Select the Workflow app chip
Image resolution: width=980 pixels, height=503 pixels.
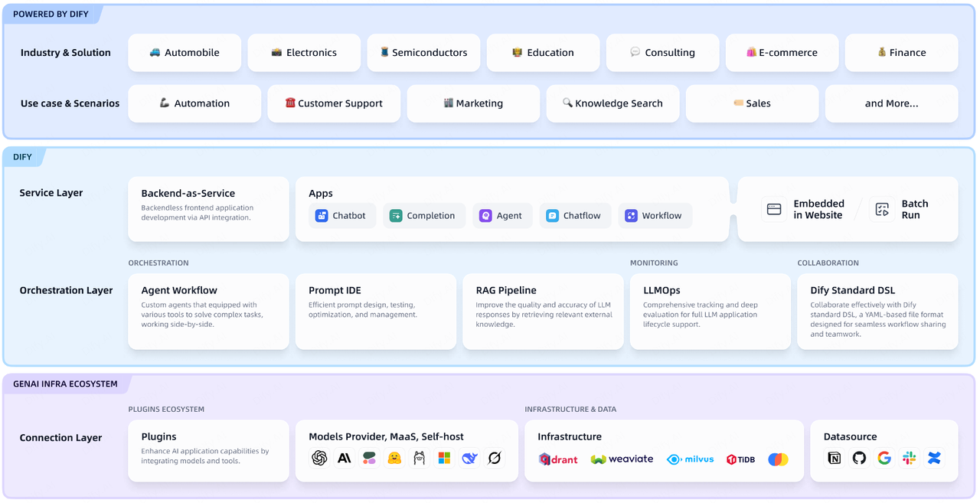(655, 216)
